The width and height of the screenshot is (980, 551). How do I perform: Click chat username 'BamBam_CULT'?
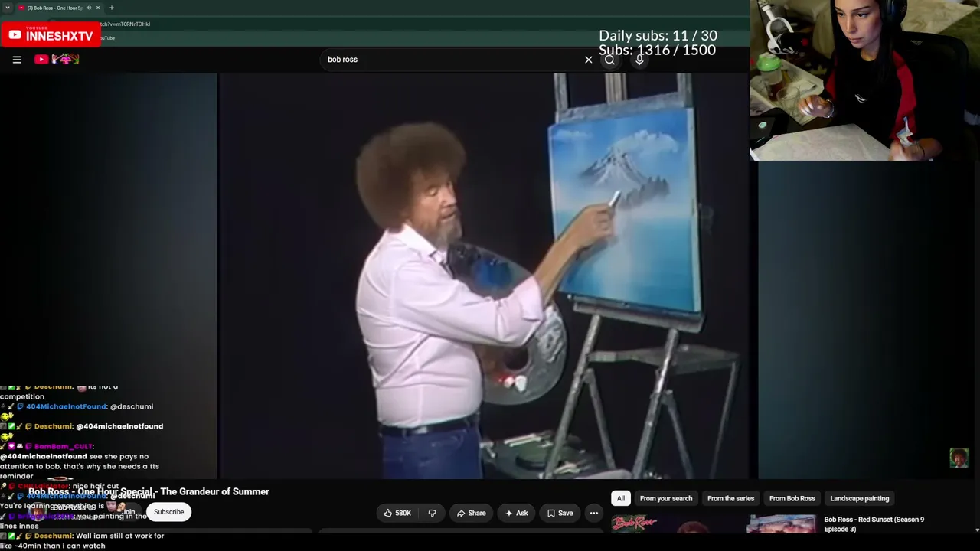(x=64, y=446)
